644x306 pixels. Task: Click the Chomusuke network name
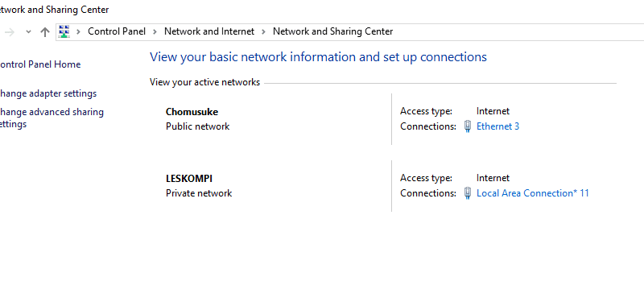(x=192, y=112)
